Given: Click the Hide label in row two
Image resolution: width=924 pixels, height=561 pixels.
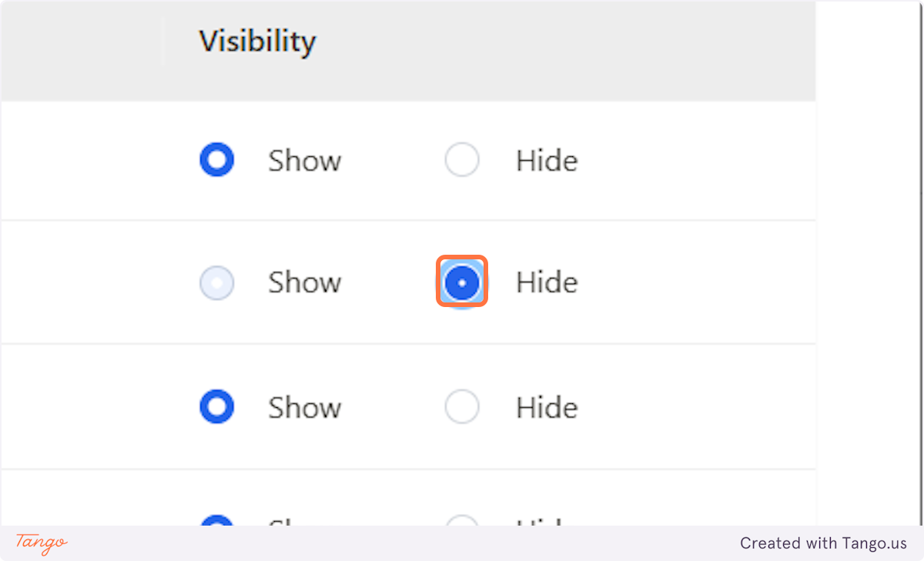Looking at the screenshot, I should click(547, 282).
